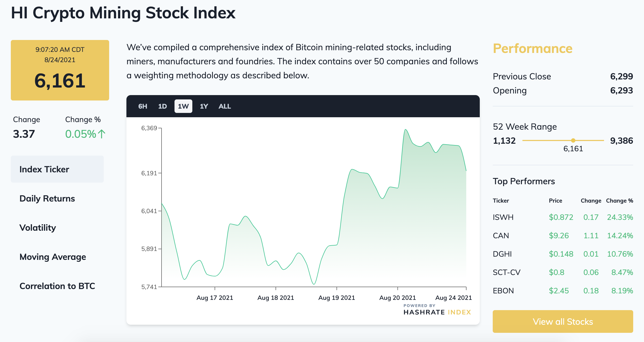This screenshot has height=342, width=644.
Task: Open the EBON ticker row
Action: (563, 291)
